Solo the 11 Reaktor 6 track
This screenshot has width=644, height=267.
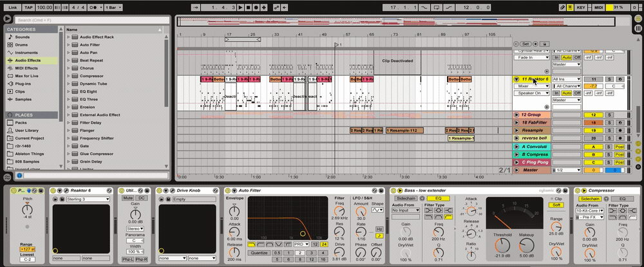click(x=610, y=79)
